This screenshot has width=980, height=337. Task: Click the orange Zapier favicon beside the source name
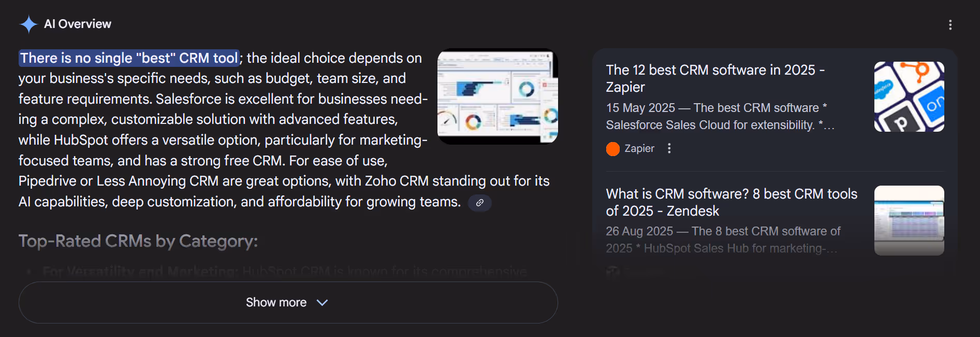point(612,149)
